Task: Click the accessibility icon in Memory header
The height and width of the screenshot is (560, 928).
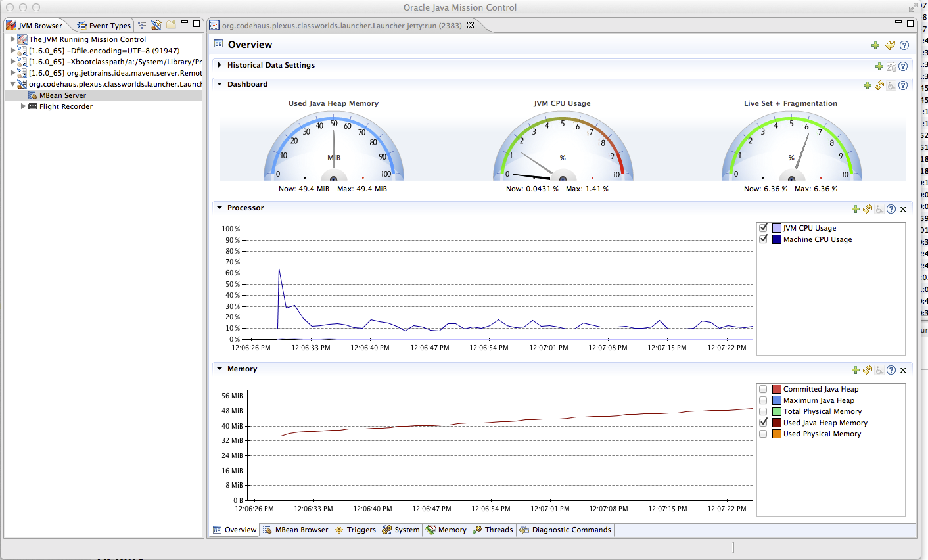Action: 879,370
